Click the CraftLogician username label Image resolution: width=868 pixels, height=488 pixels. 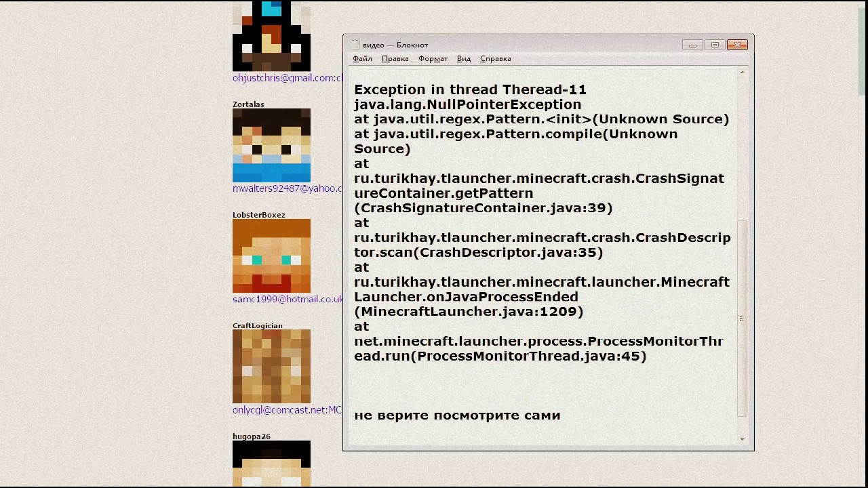tap(258, 326)
